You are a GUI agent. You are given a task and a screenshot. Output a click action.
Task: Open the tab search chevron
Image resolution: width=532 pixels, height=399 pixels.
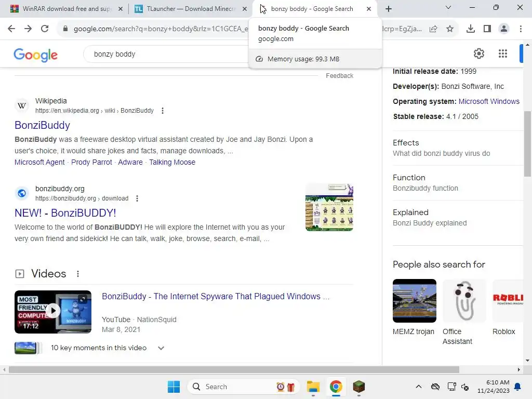[x=448, y=7]
